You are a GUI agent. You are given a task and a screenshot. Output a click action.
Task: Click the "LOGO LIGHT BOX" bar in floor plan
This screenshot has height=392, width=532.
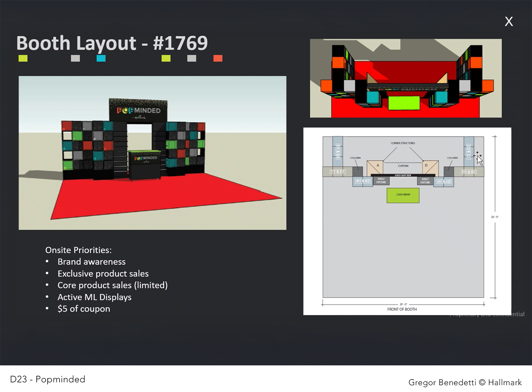(x=403, y=175)
